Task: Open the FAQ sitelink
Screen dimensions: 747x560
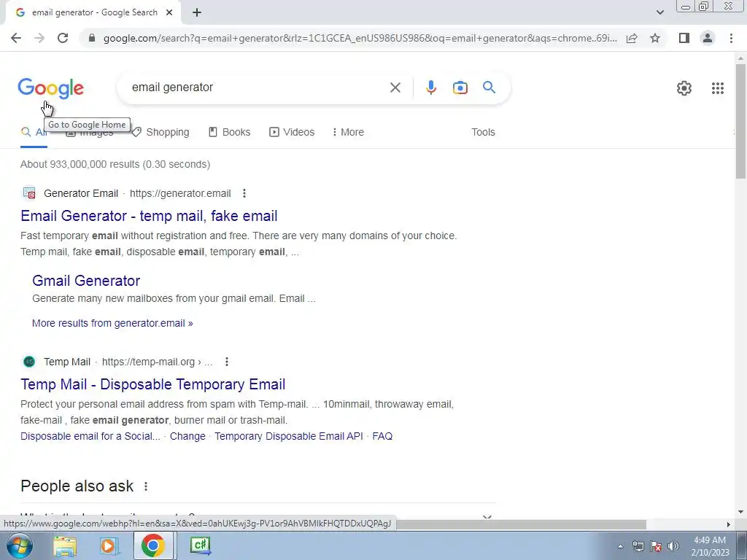Action: [x=382, y=436]
